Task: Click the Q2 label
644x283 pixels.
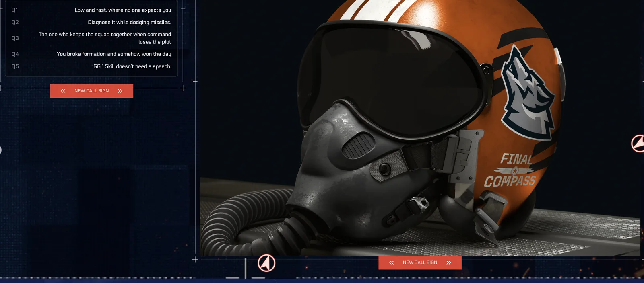Action: click(15, 22)
